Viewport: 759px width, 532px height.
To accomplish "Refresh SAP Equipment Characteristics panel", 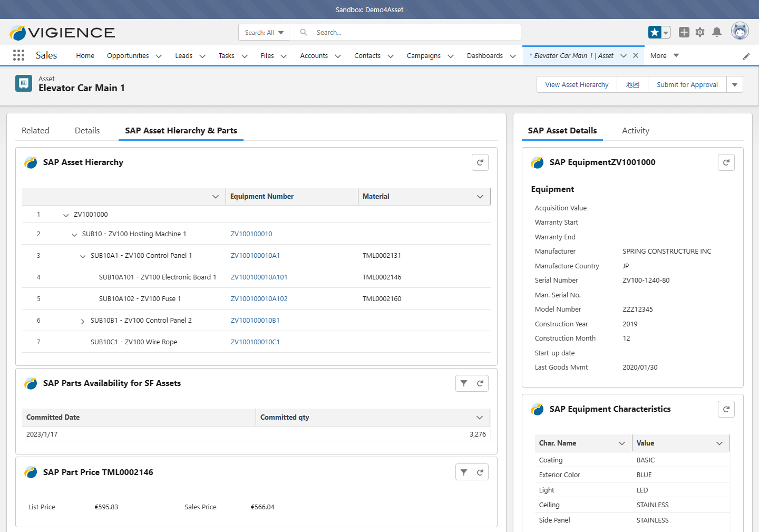I will (x=726, y=409).
